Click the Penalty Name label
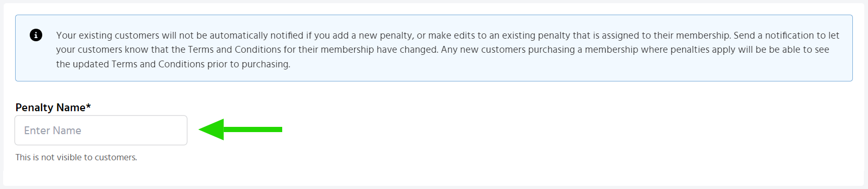 pos(51,108)
